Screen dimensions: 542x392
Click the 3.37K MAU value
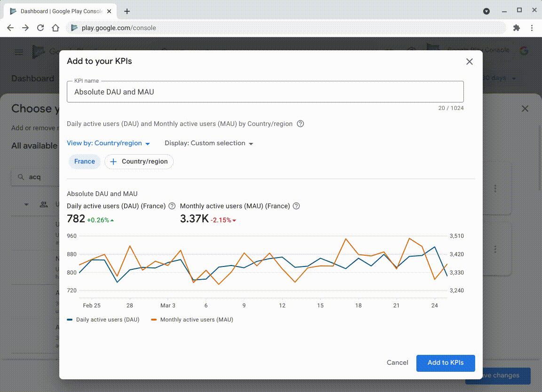click(x=194, y=219)
